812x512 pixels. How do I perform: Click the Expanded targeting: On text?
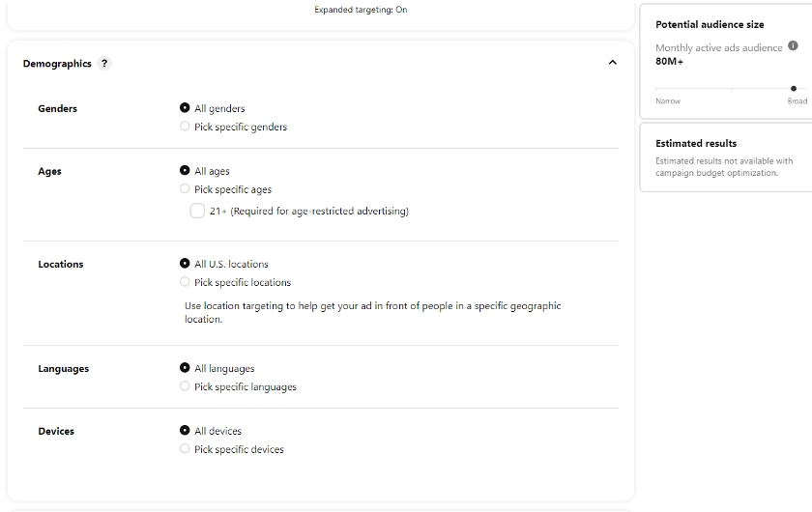coord(361,10)
